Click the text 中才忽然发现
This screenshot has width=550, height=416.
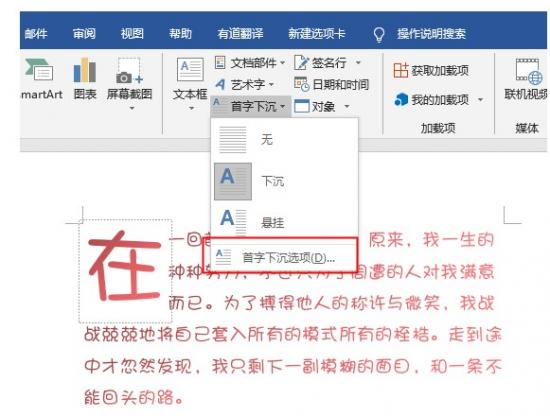[138, 367]
